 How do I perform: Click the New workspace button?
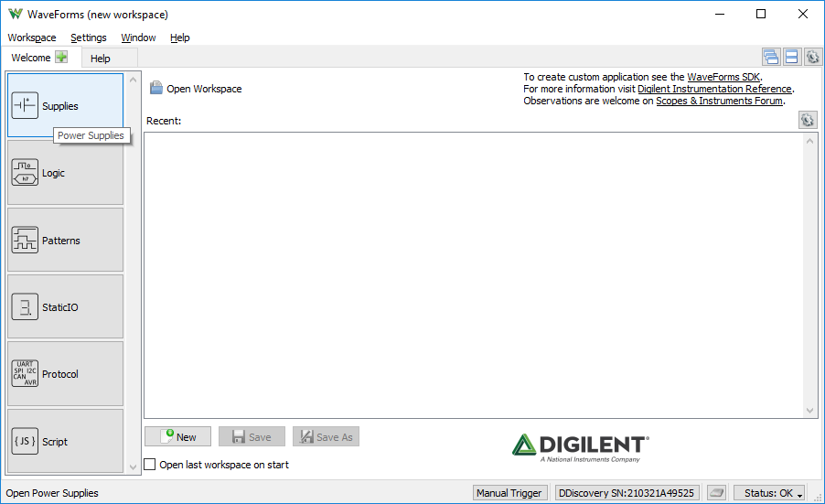click(177, 436)
